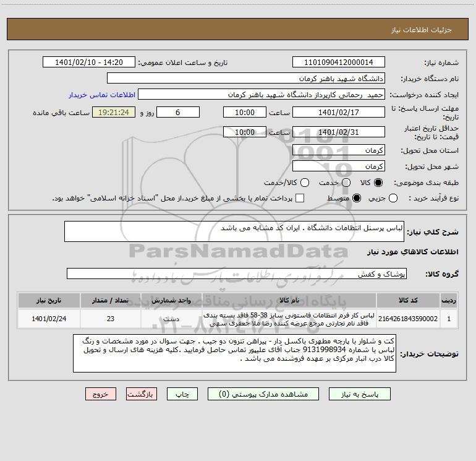Click the خروج exit button

pyautogui.click(x=101, y=394)
